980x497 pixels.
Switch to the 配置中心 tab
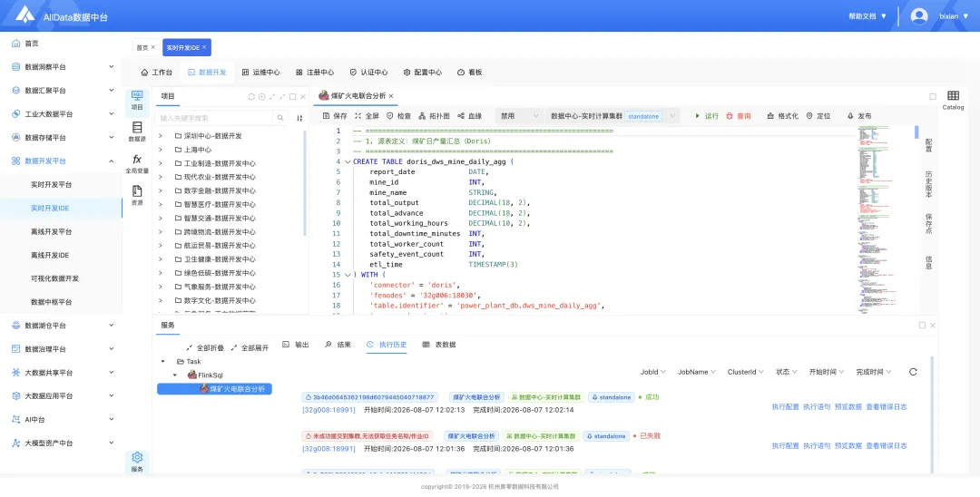423,73
